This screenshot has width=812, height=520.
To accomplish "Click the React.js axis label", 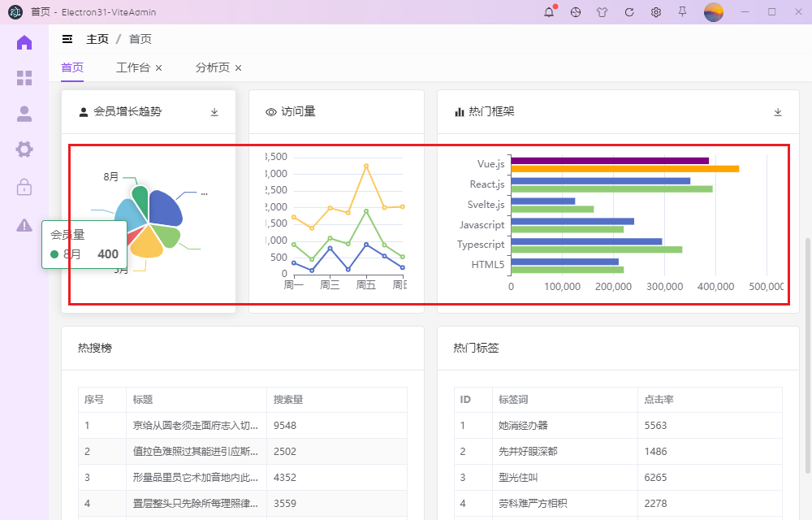I will [487, 184].
